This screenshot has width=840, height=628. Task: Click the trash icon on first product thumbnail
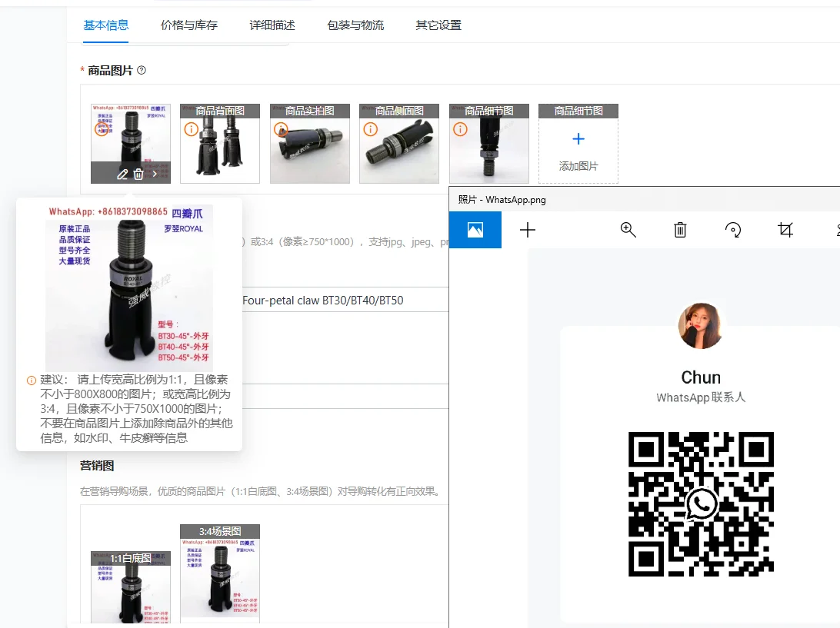tap(138, 174)
